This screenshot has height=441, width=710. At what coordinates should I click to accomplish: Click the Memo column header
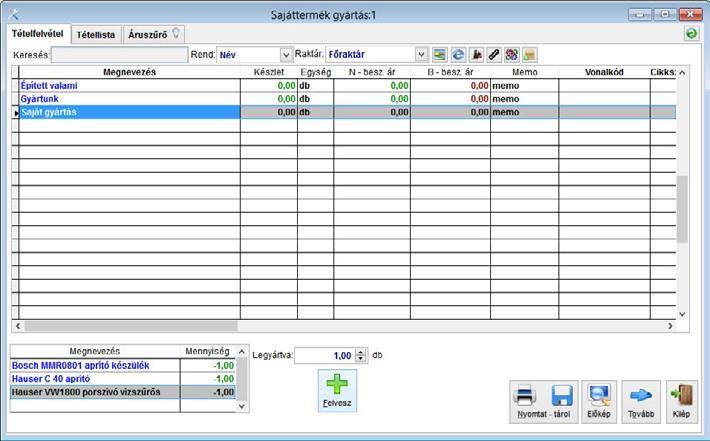pos(525,72)
